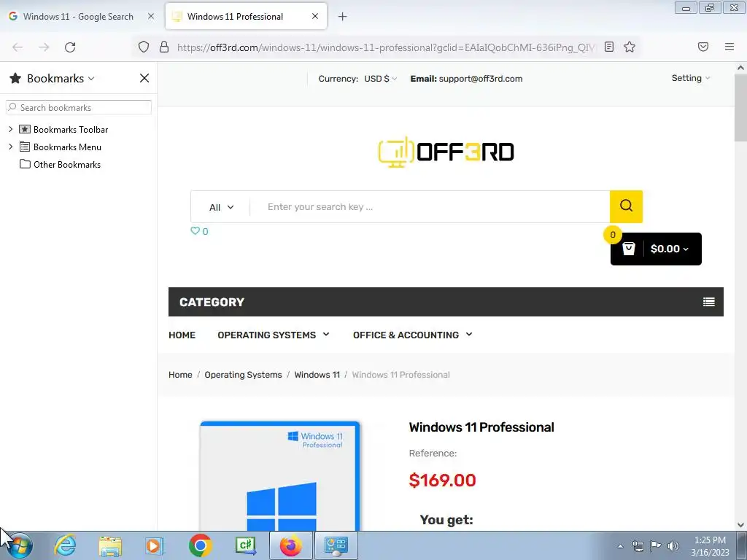
Task: Open the All categories search dropdown
Action: [221, 207]
